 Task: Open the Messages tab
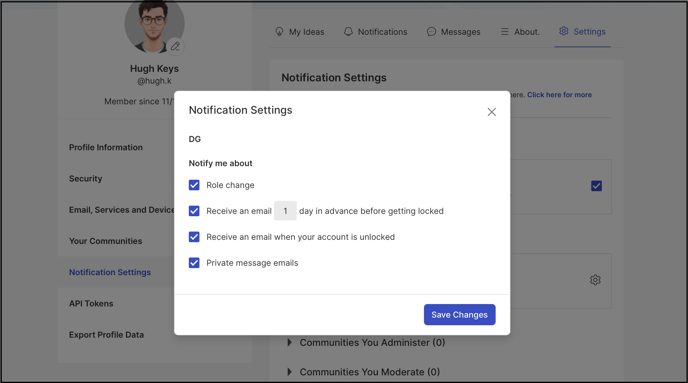click(454, 32)
